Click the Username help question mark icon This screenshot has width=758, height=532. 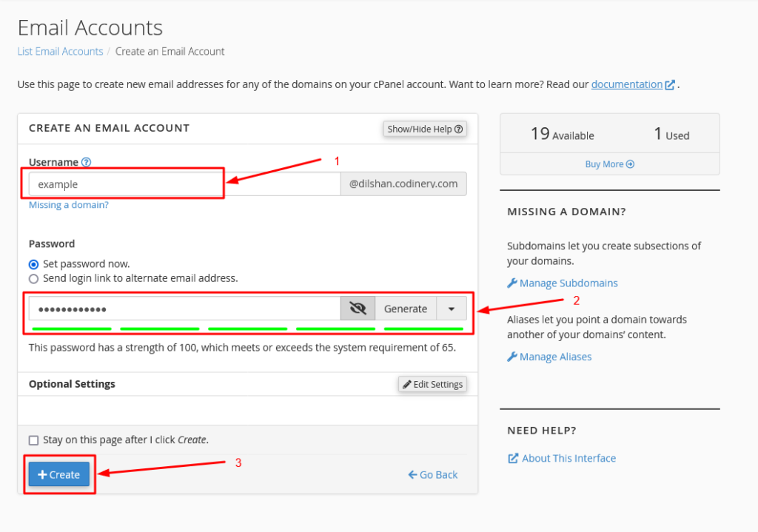point(87,162)
